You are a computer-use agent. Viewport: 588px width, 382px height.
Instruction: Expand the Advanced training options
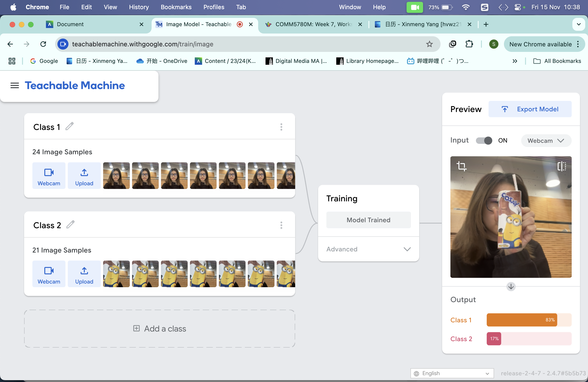point(368,249)
